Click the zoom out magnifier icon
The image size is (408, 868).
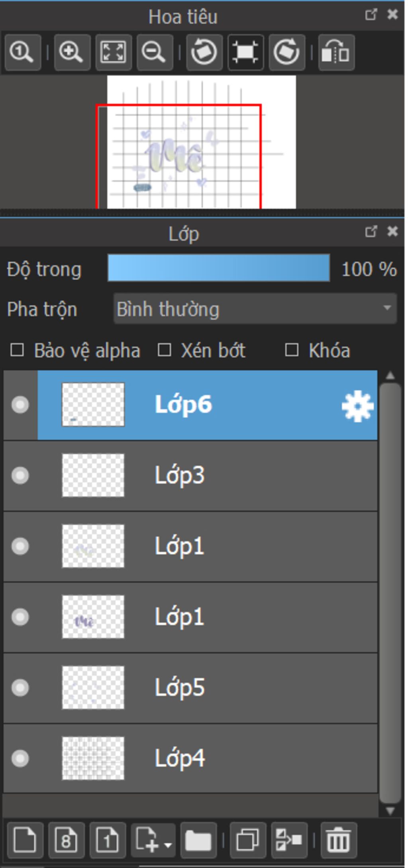point(155,52)
